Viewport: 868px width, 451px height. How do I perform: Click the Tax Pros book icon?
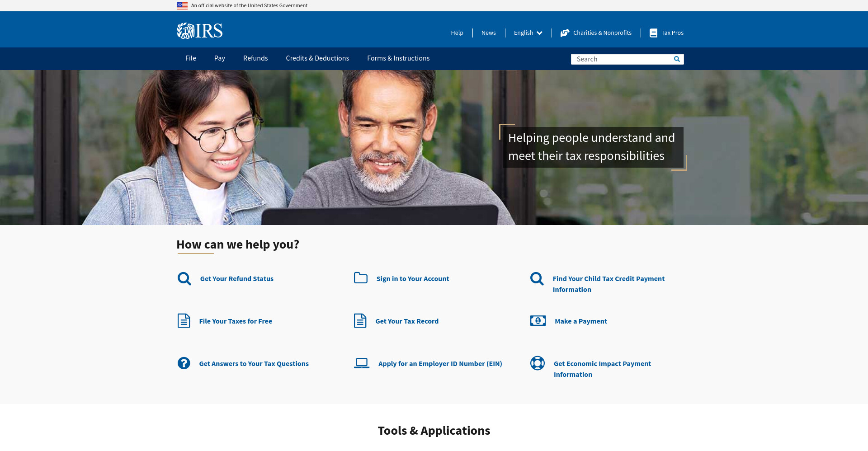tap(653, 33)
